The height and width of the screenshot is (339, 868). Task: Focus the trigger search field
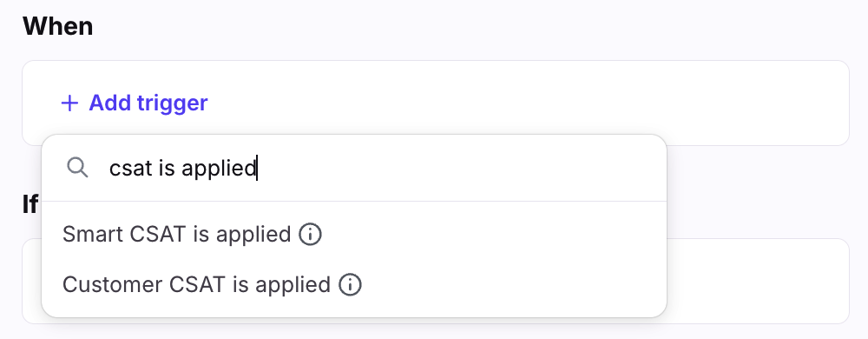(354, 168)
